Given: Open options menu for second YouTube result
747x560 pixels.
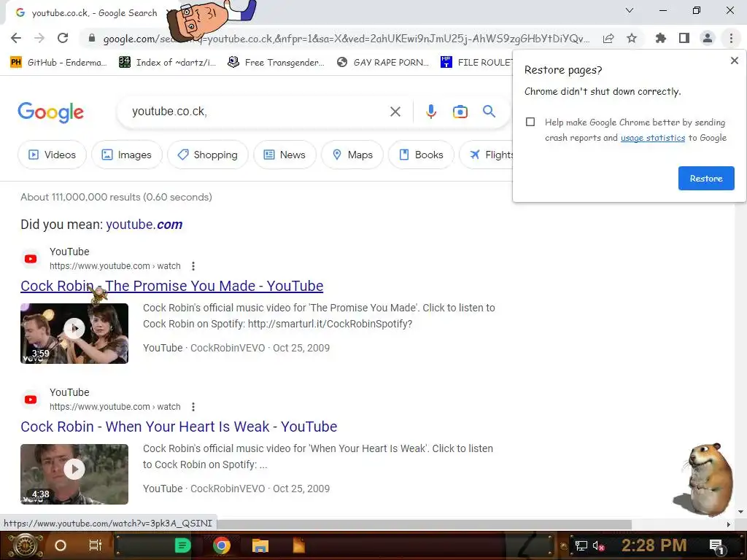Looking at the screenshot, I should click(x=193, y=407).
